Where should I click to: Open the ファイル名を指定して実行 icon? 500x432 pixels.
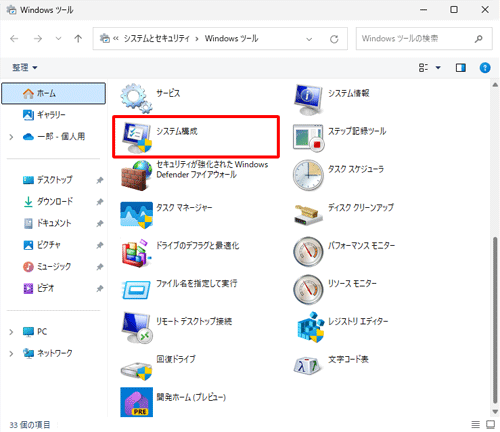pyautogui.click(x=136, y=290)
